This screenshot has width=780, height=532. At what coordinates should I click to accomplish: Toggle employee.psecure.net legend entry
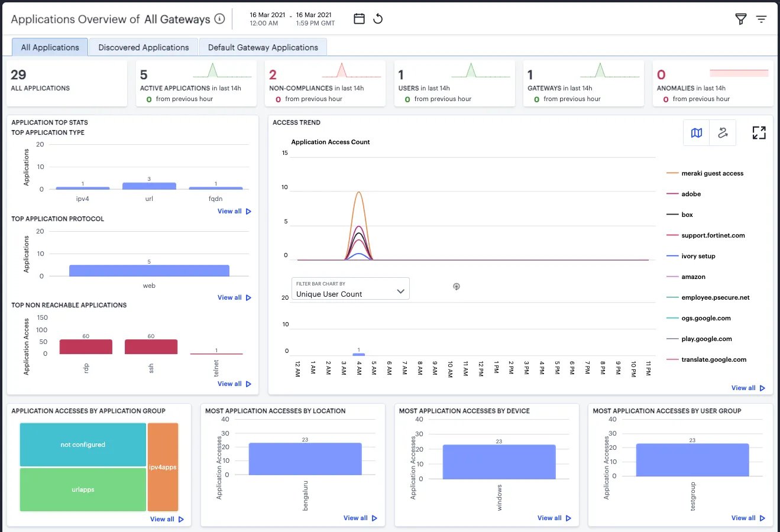[708, 297]
